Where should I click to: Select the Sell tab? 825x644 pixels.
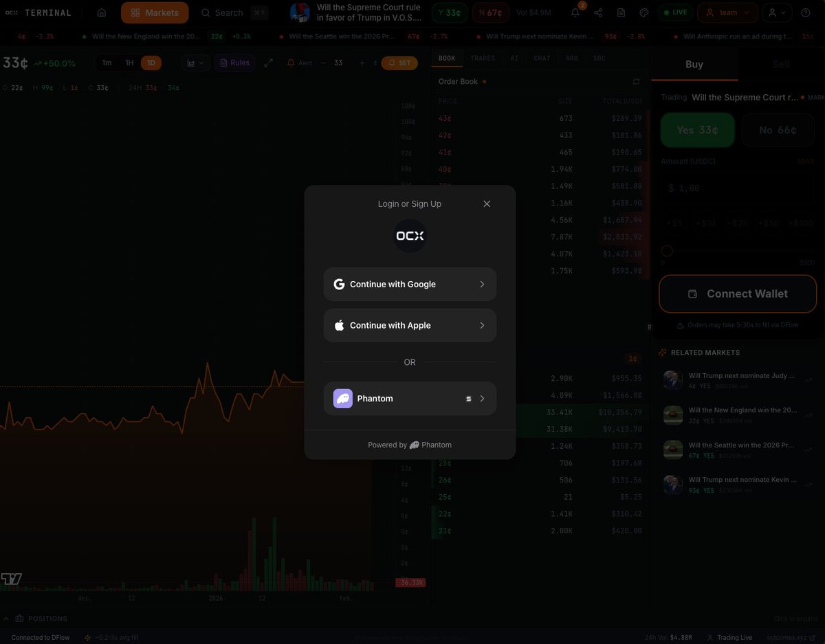point(781,64)
